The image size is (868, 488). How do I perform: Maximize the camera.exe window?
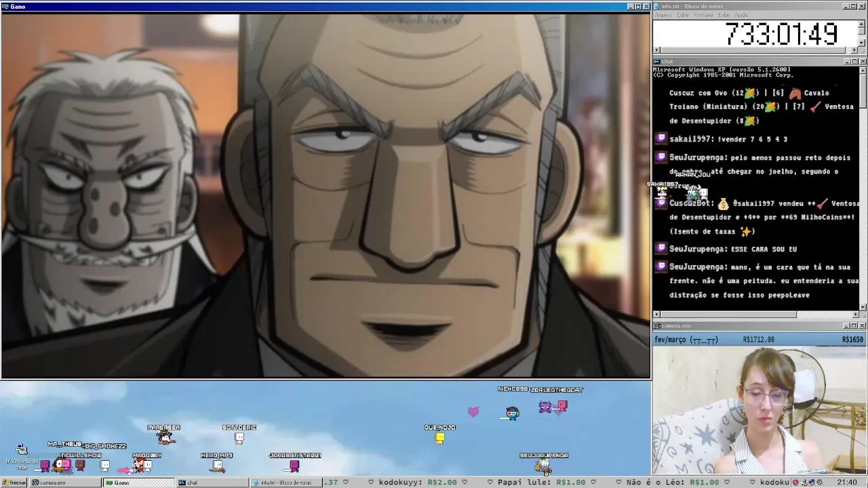[854, 326]
